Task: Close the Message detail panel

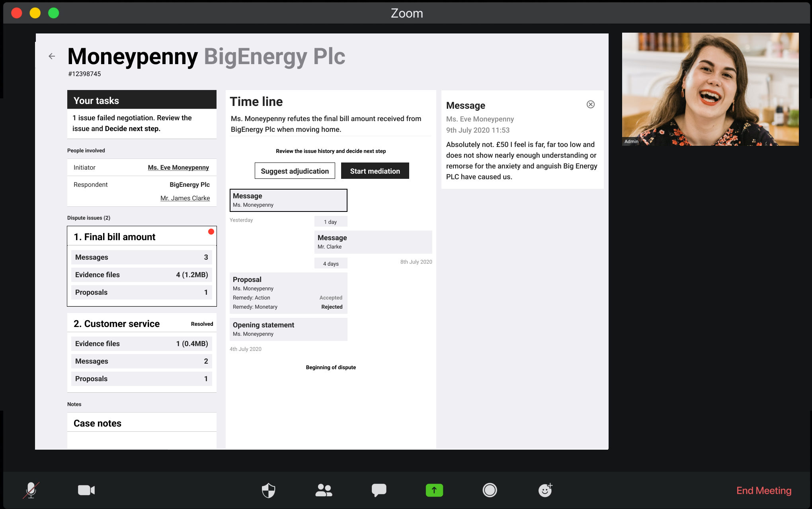Action: tap(591, 104)
